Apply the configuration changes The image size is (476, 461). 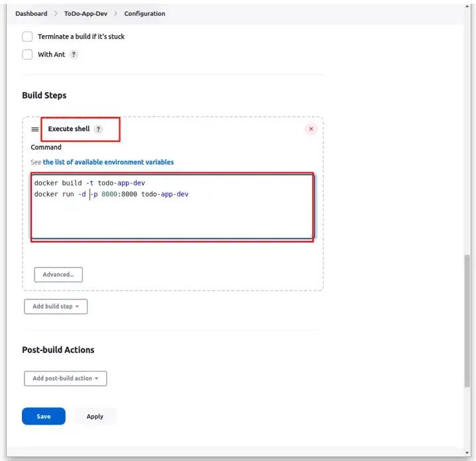coord(95,416)
